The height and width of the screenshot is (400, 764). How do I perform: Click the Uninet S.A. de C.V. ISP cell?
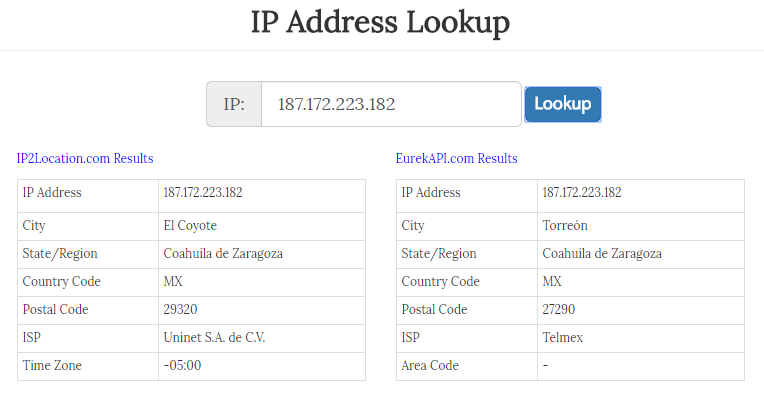click(x=262, y=338)
